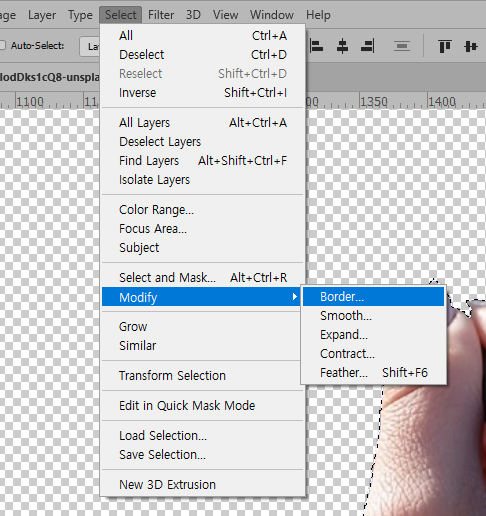486x516 pixels.
Task: Select All Layers menu entry
Action: 203,123
